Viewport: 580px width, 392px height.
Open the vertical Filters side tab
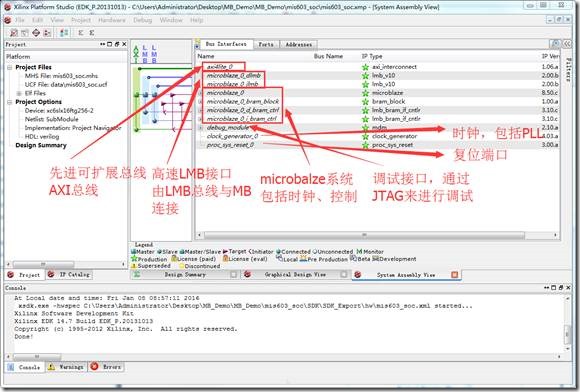(569, 69)
